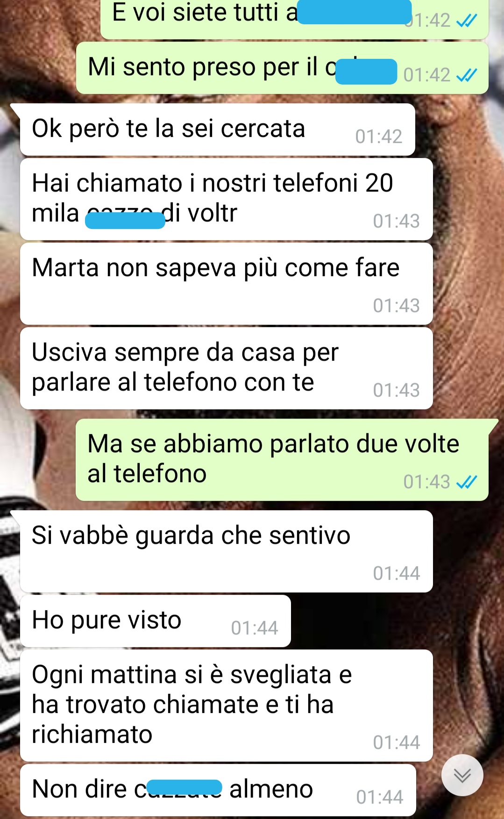Viewport: 504px width, 819px height.
Task: Select message 'Hai chiamato i nostri telefoni 20 mila'
Action: [x=227, y=199]
